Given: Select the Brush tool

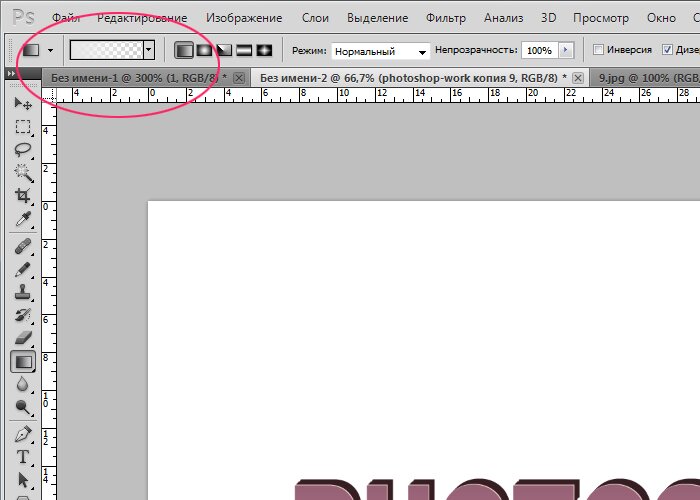Looking at the screenshot, I should click(x=23, y=270).
